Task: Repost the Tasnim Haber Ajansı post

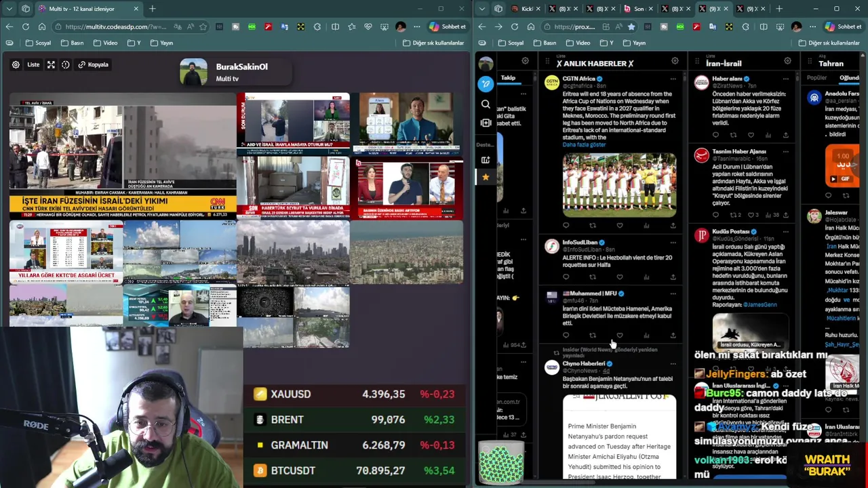Action: click(734, 215)
